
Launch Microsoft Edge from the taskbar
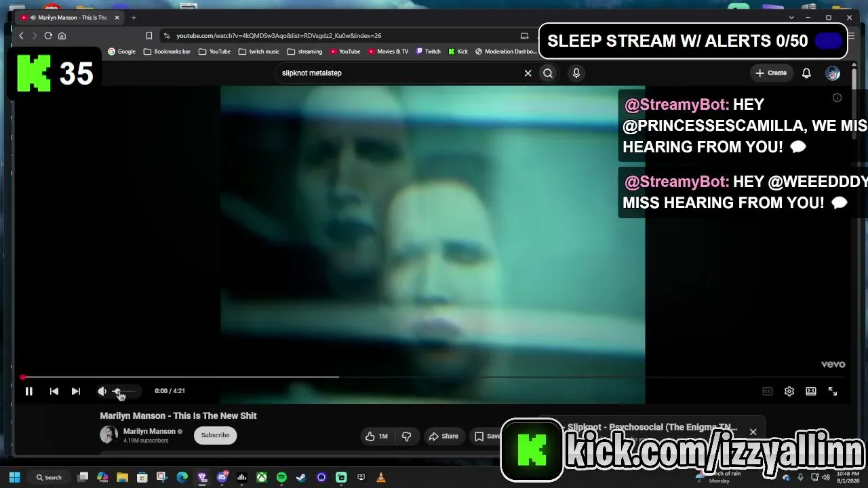(x=182, y=477)
